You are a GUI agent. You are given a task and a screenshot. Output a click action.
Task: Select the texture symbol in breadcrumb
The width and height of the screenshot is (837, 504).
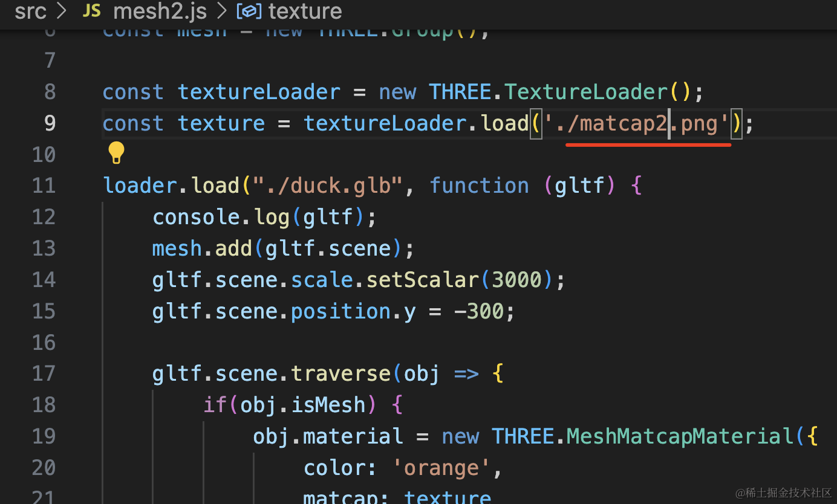coord(305,11)
